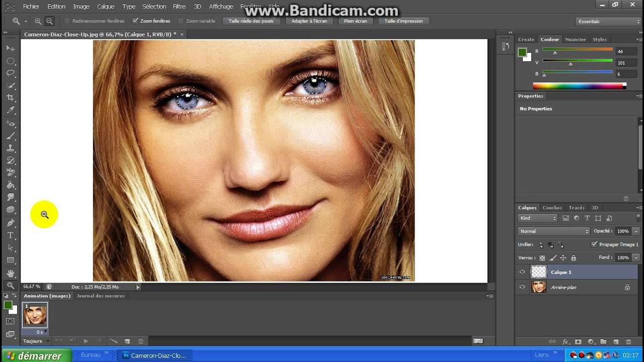Switch to the Couches tab
The height and width of the screenshot is (362, 644).
(552, 208)
